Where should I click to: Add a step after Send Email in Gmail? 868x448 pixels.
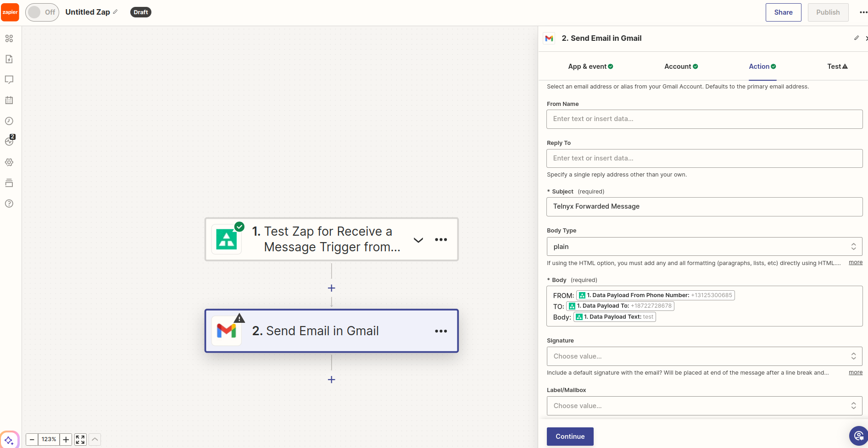click(x=332, y=380)
